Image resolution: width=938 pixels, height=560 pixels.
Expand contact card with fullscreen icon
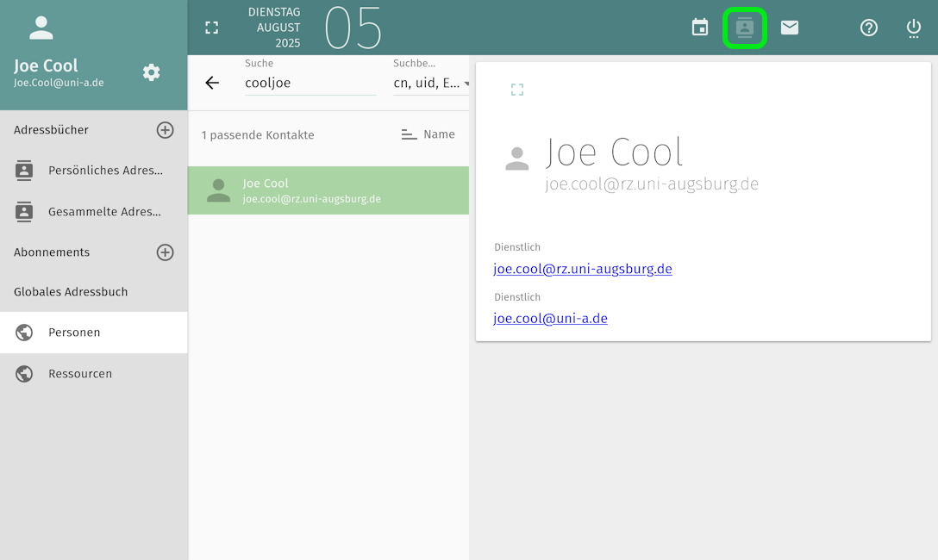click(517, 90)
